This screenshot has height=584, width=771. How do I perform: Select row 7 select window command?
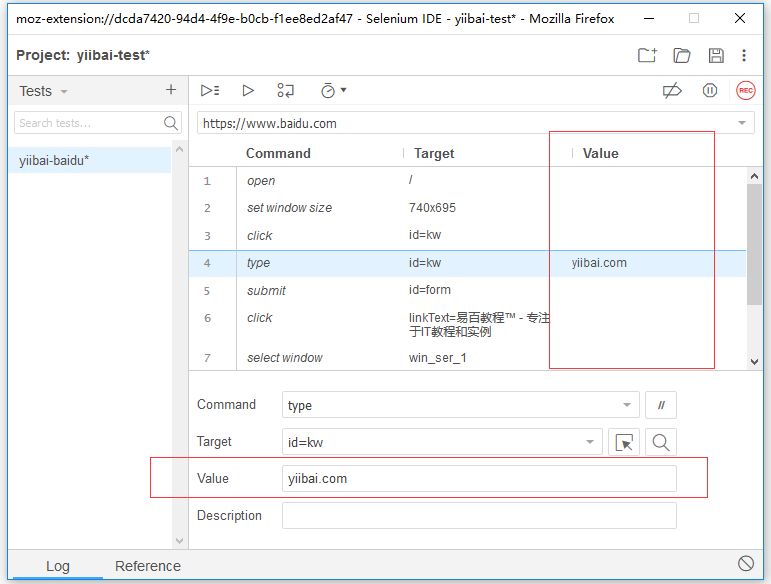point(467,358)
